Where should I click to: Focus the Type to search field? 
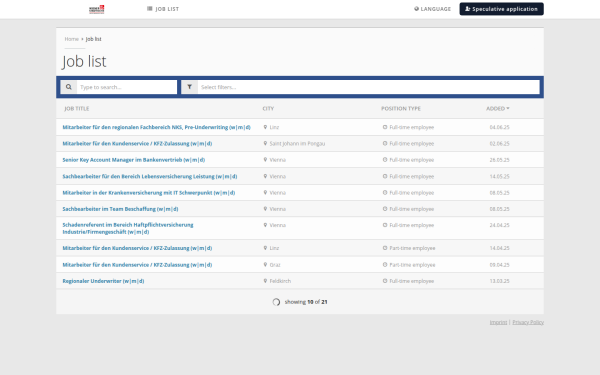127,87
